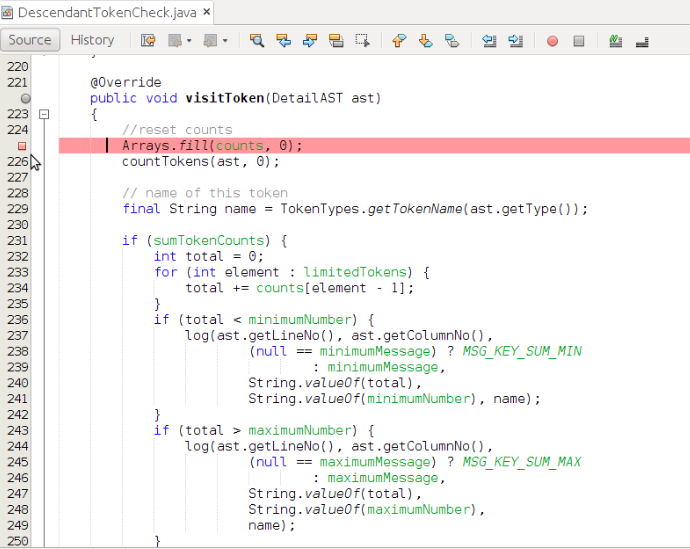Toggle highlight search in the toolbar
This screenshot has height=549, width=690.
(x=335, y=41)
